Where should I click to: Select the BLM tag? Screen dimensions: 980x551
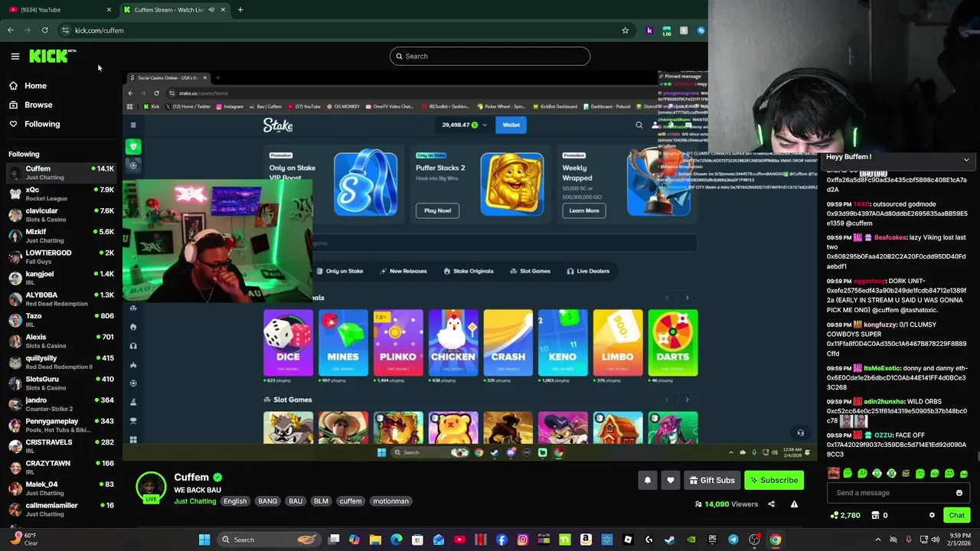coord(321,501)
